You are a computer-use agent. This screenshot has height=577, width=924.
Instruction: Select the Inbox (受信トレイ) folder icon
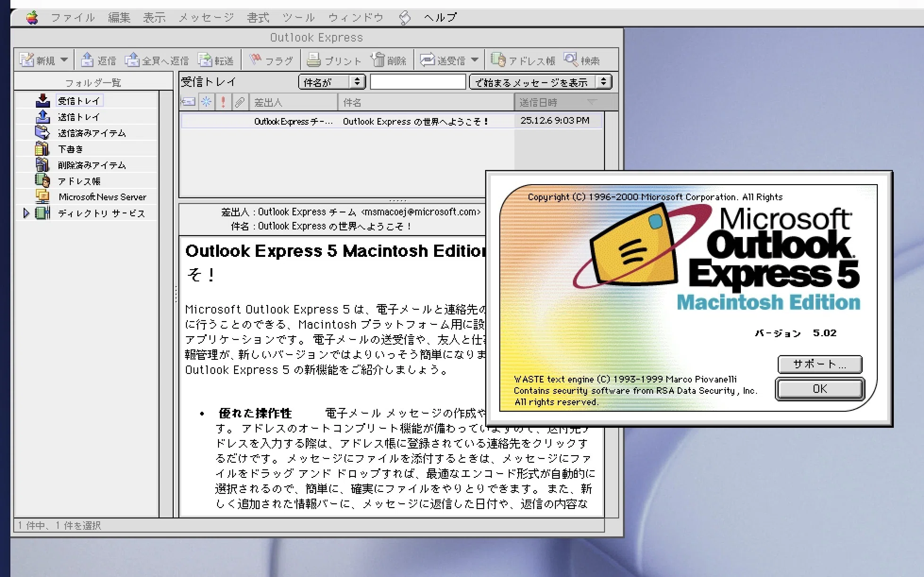[x=43, y=100]
